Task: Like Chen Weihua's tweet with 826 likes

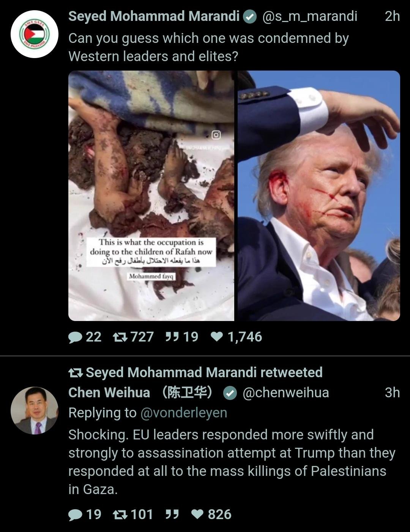Action: point(197,514)
